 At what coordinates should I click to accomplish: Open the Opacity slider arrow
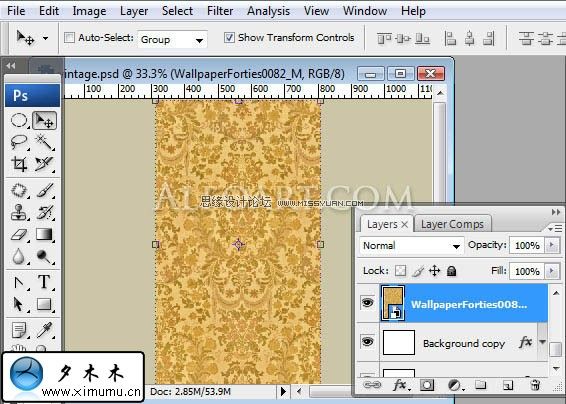point(552,246)
